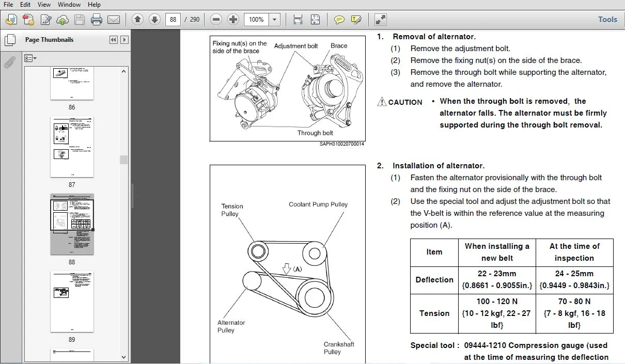This screenshot has height=364, width=625.
Task: Click the thumbnails panel scrollbar thumb
Action: (x=123, y=160)
